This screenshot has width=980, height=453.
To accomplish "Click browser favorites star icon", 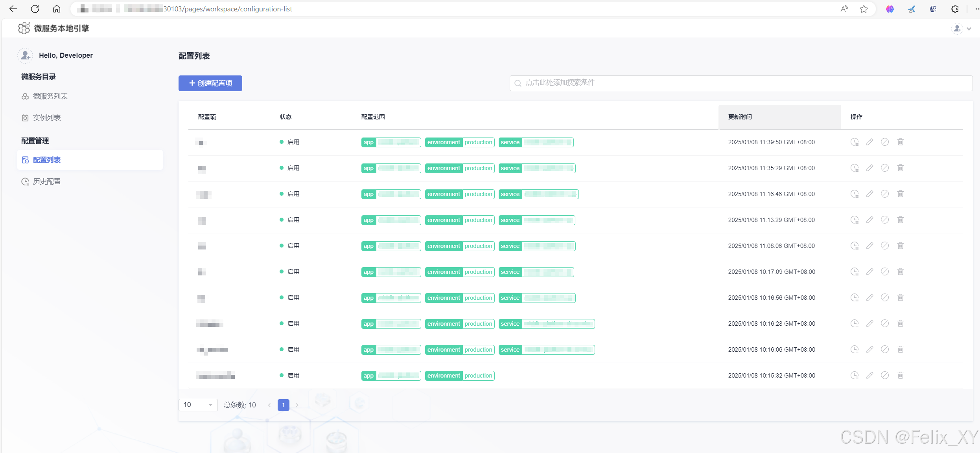I will point(864,9).
